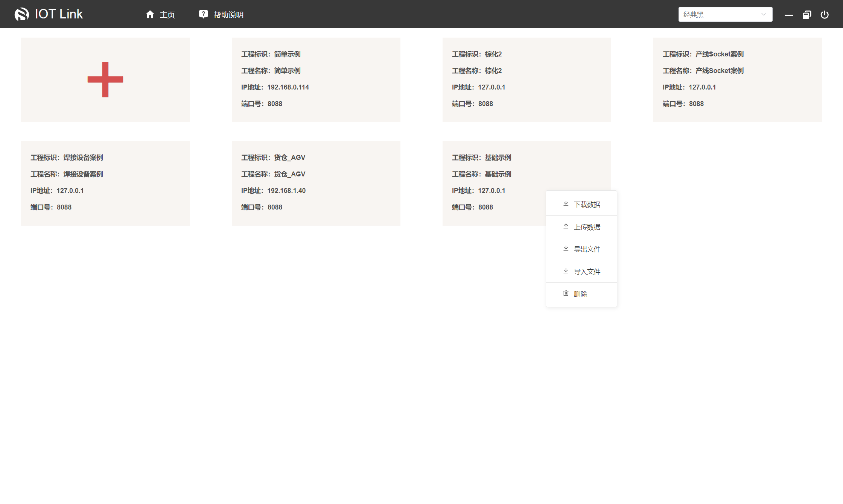
Task: Click 工程名称: 产线Socket案例 text
Action: [x=703, y=71]
